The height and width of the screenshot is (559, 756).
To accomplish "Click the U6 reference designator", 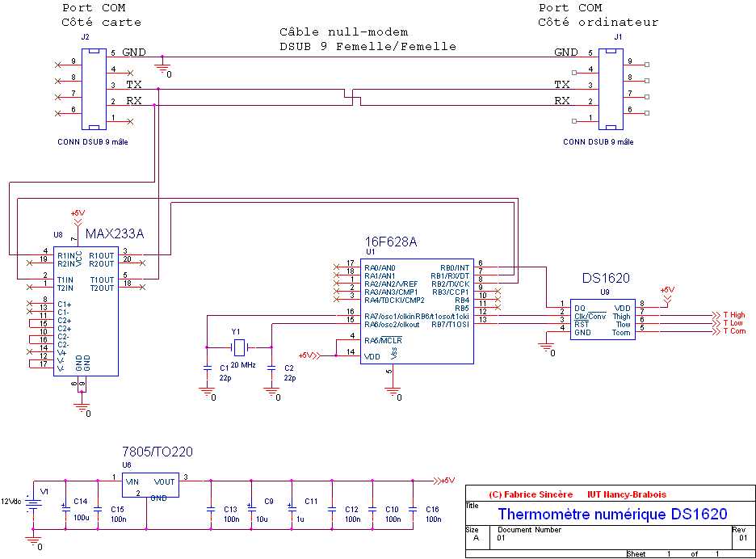I will [x=126, y=465].
